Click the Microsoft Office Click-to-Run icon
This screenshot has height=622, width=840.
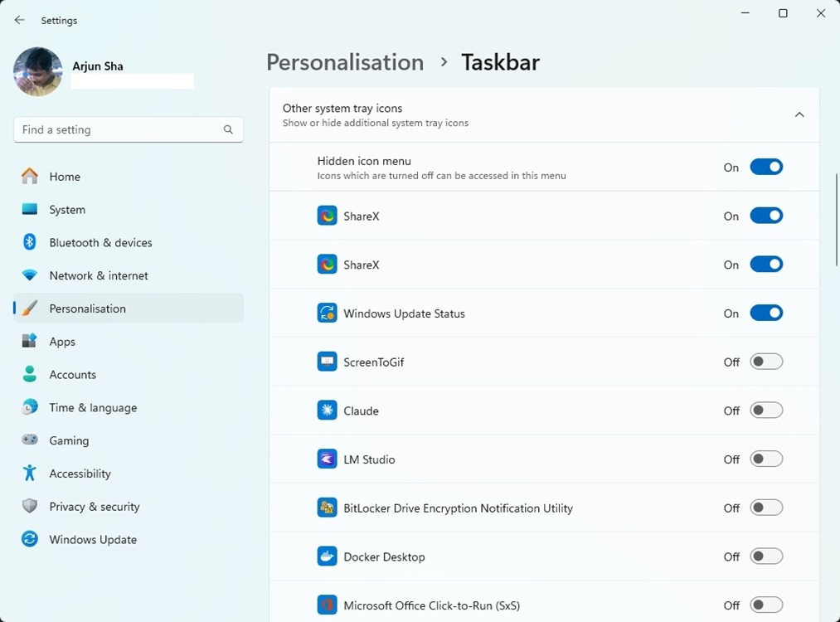327,605
